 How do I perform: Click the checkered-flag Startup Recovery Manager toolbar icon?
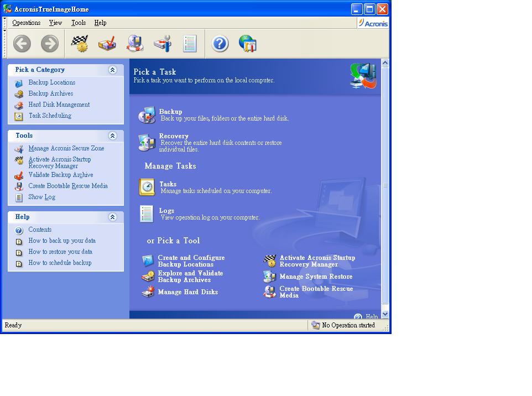click(80, 44)
